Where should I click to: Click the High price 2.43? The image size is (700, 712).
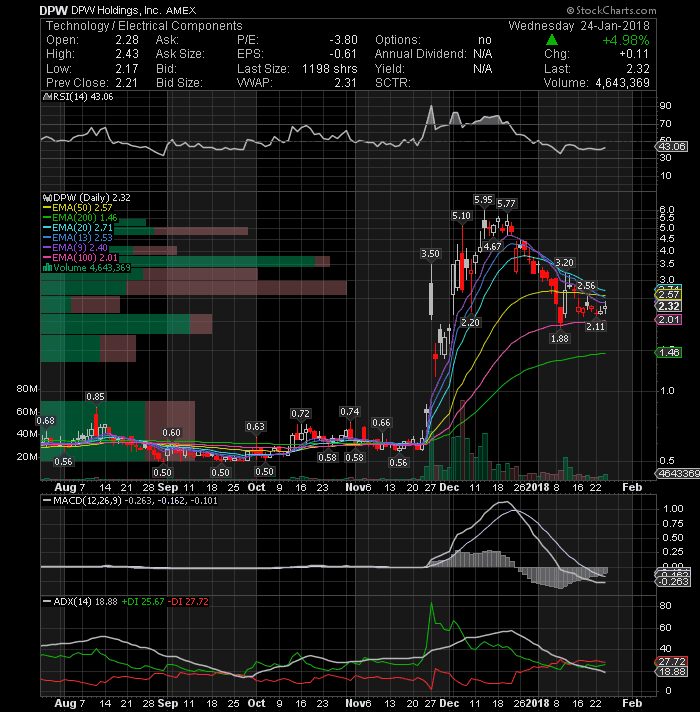[x=127, y=54]
